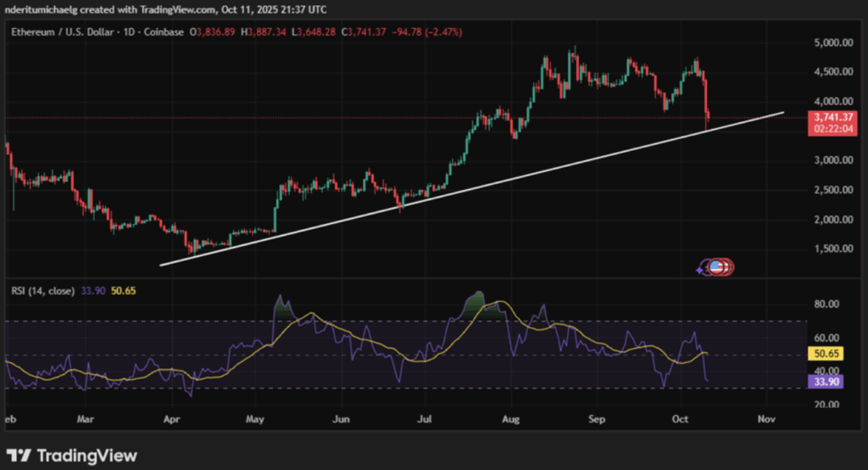This screenshot has width=868, height=470.
Task: Click the purple 33.90 RSI axis tag
Action: click(x=828, y=383)
